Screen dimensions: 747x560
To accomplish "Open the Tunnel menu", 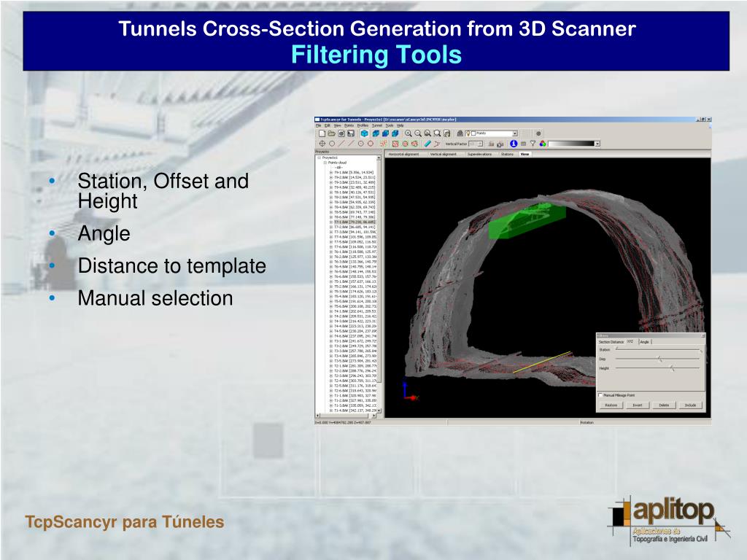I will pyautogui.click(x=377, y=125).
